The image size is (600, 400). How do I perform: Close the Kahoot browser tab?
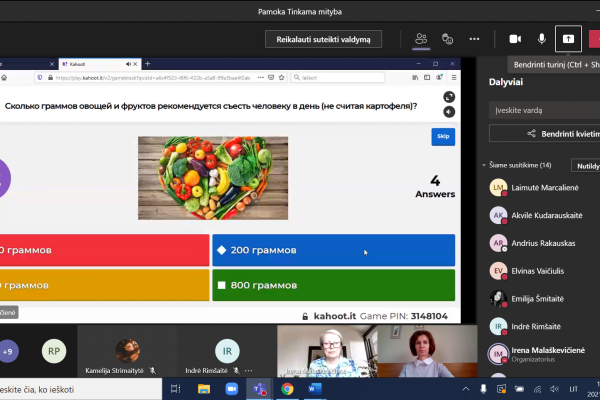[x=135, y=64]
